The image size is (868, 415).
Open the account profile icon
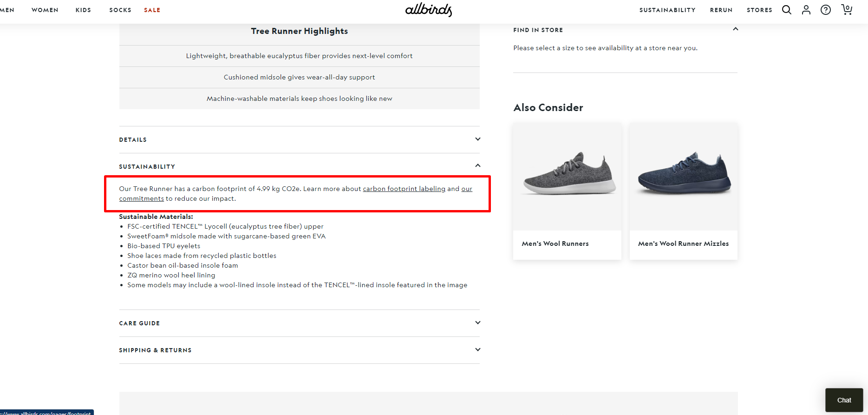pos(806,10)
